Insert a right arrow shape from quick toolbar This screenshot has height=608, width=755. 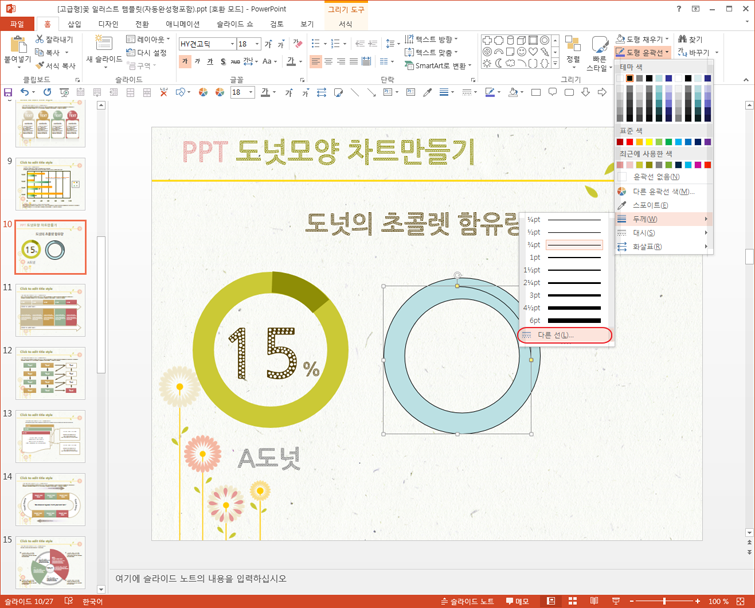point(602,92)
